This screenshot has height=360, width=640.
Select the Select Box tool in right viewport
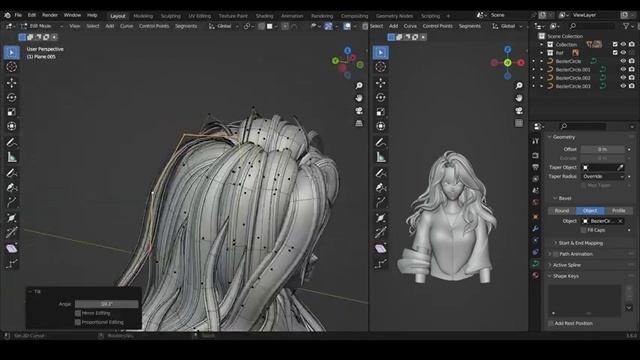(380, 52)
